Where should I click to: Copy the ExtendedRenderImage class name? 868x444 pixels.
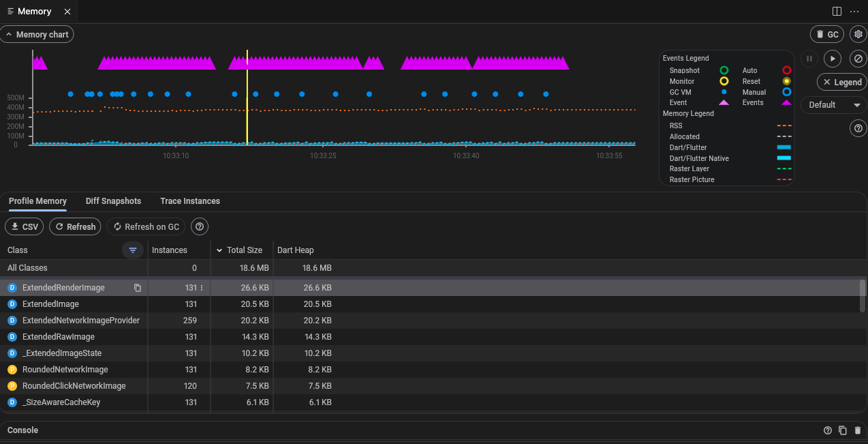point(138,288)
